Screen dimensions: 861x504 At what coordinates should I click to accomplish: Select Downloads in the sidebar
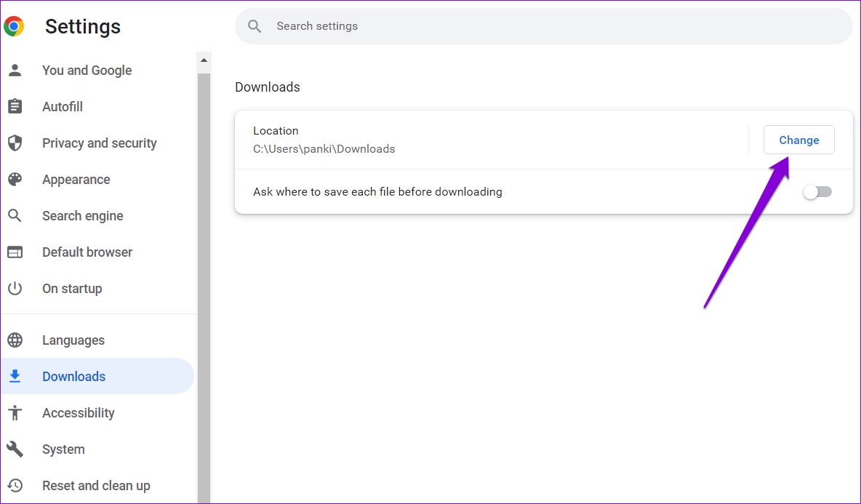click(x=97, y=376)
